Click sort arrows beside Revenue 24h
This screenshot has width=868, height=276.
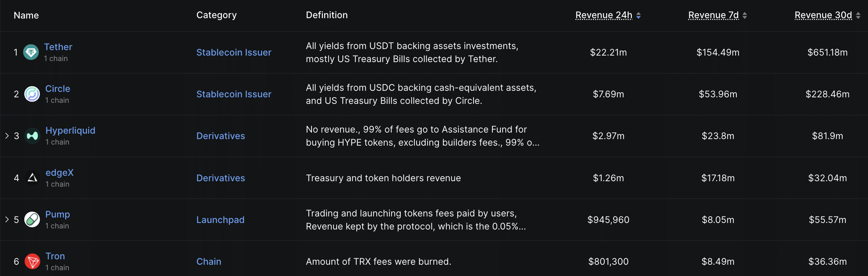click(x=638, y=15)
